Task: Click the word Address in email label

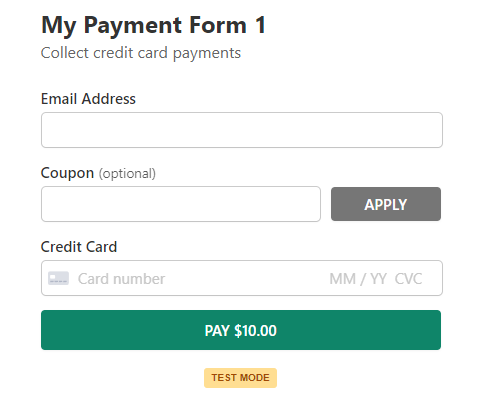Action: pyautogui.click(x=109, y=99)
